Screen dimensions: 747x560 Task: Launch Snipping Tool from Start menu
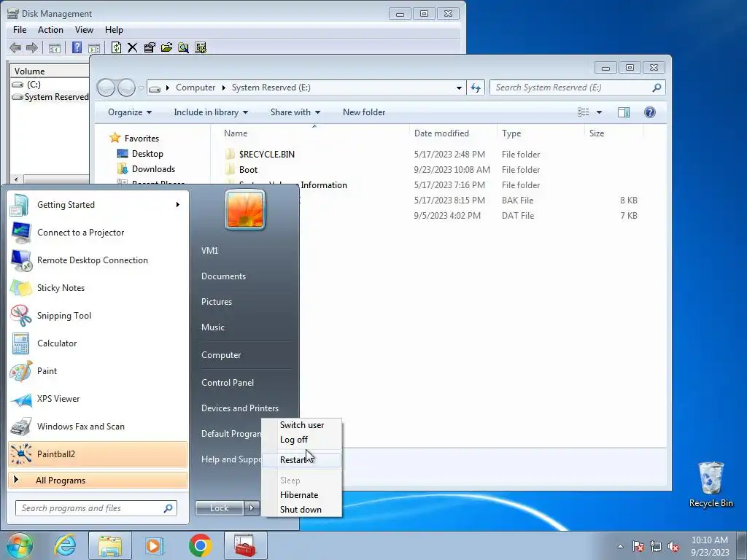click(98, 316)
